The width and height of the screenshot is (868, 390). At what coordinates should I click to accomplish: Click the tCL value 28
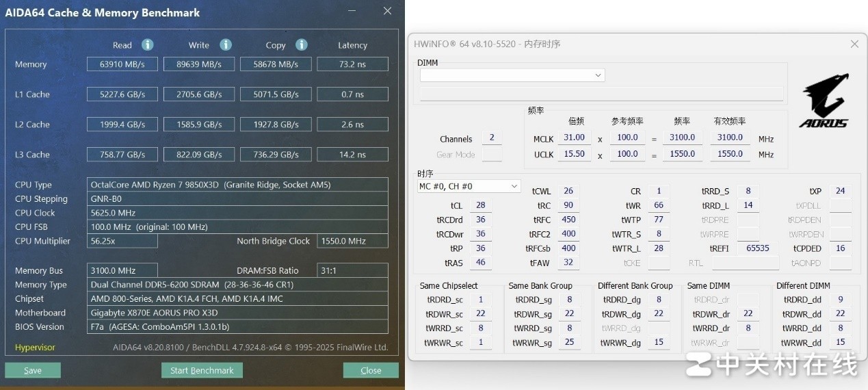[x=481, y=205]
